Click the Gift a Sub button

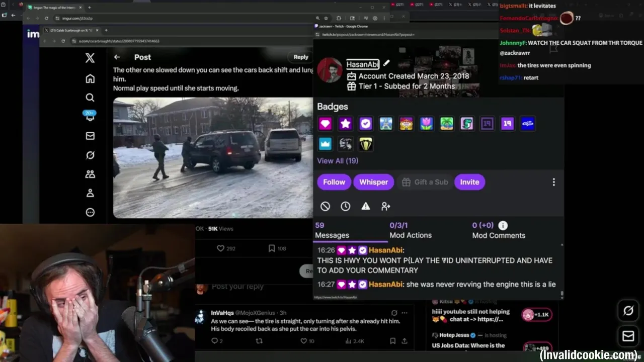tap(425, 182)
